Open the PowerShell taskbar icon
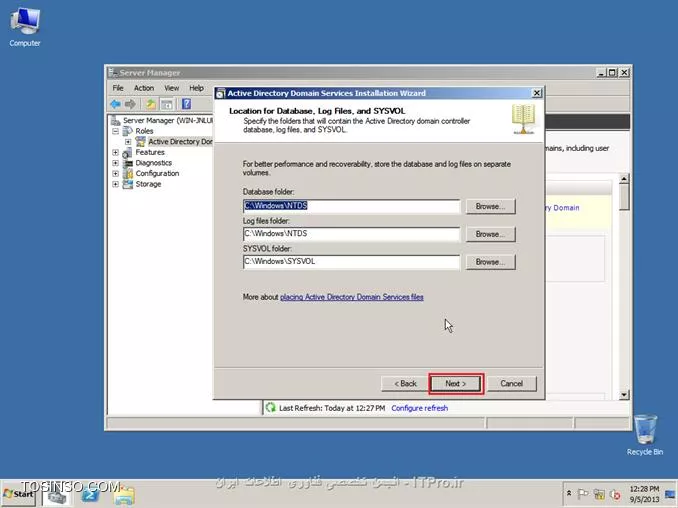 90,495
